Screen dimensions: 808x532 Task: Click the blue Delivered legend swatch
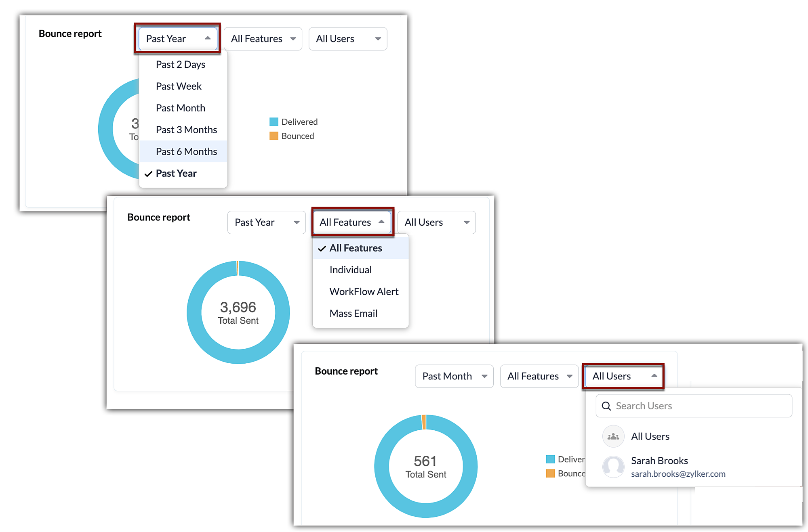click(274, 122)
